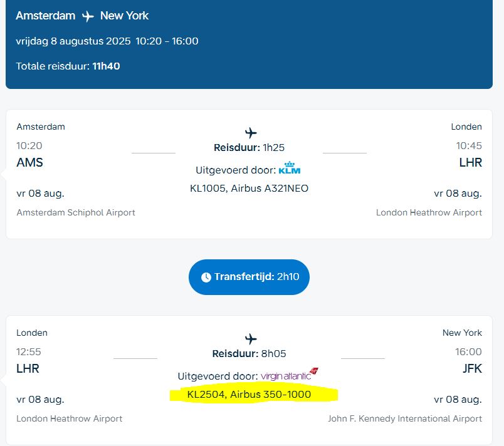The height and width of the screenshot is (446, 504).
Task: Click the clock icon beside Transfertijd
Action: pyautogui.click(x=206, y=277)
